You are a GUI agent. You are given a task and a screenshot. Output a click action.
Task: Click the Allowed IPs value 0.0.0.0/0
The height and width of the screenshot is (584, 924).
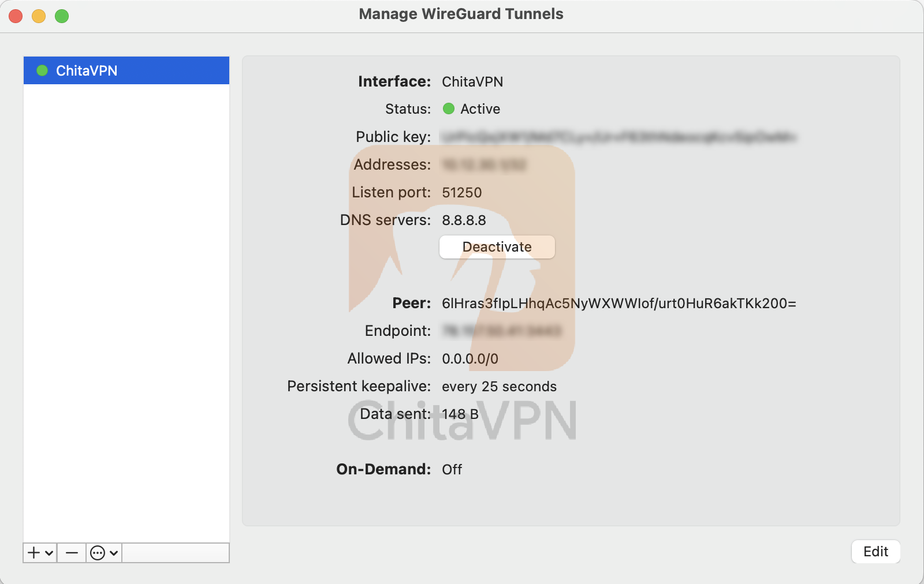(470, 359)
